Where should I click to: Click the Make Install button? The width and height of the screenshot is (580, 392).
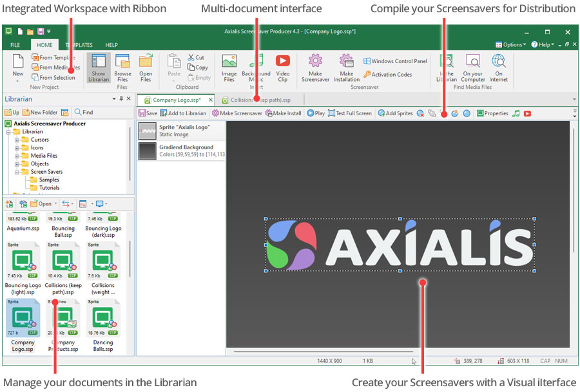pos(287,113)
